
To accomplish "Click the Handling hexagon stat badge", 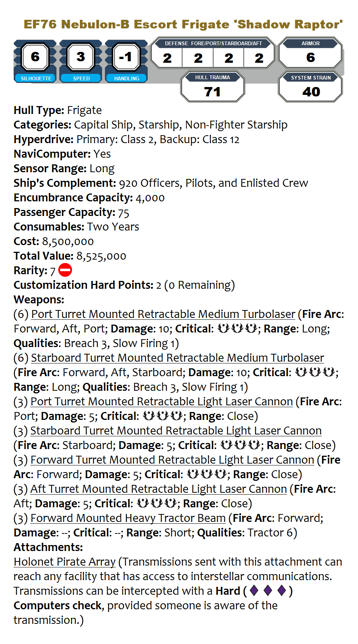I will [x=126, y=57].
